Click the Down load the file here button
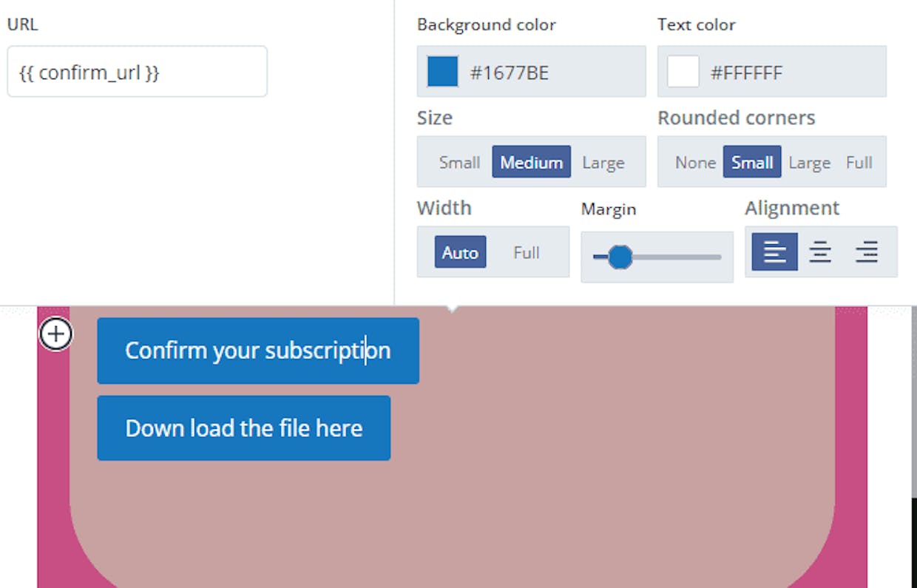Screen dimensions: 917x588 [x=244, y=428]
